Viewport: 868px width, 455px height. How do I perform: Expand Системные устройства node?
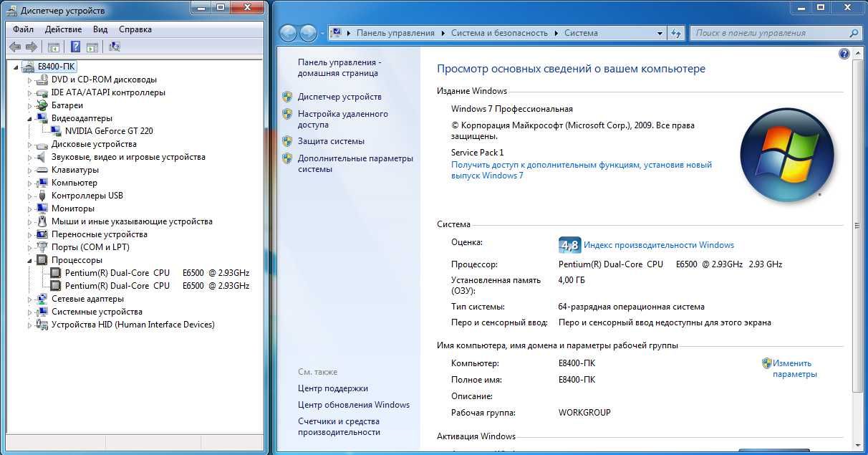click(x=30, y=312)
